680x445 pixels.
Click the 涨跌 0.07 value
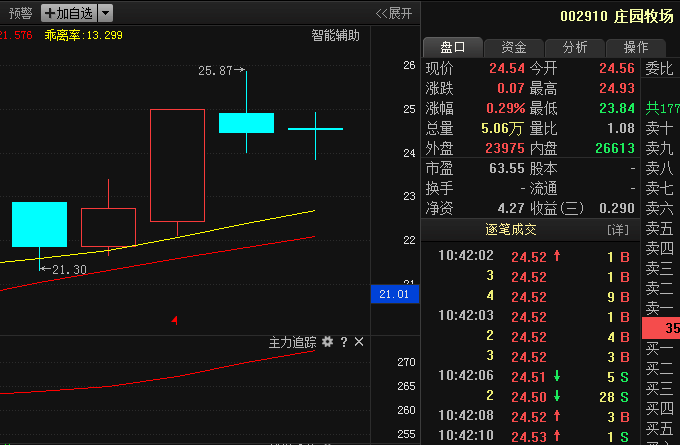coord(510,88)
